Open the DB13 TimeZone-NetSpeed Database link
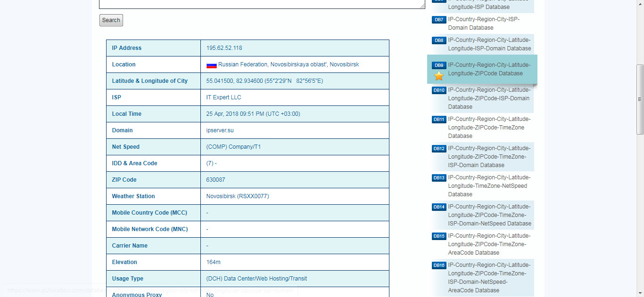This screenshot has height=297, width=644. point(489,186)
